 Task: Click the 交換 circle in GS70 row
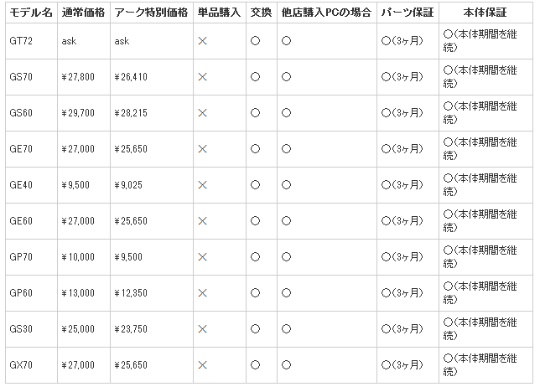(x=255, y=76)
